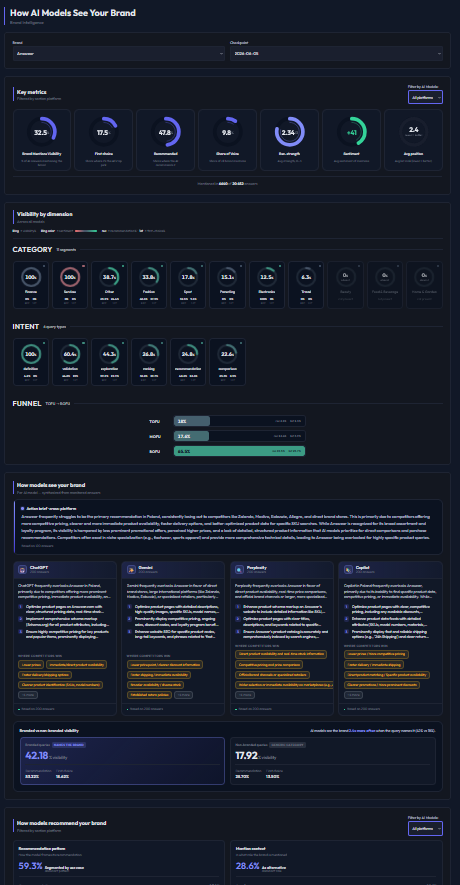Select the Food & Beverage category card
The width and height of the screenshot is (460, 885).
(385, 285)
